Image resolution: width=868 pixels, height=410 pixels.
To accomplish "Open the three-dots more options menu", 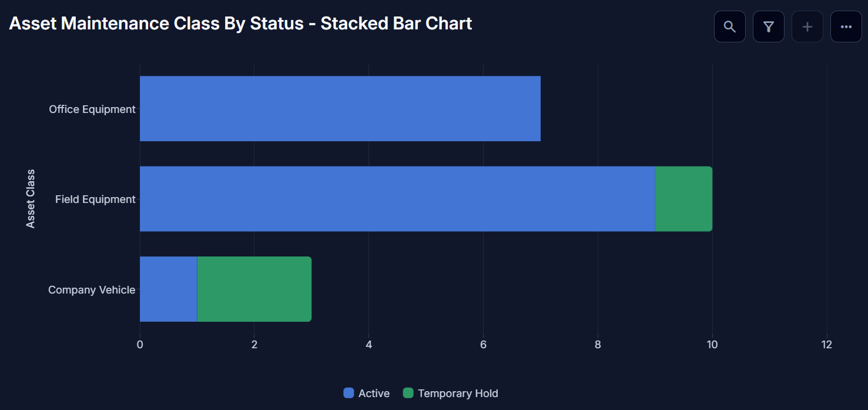I will click(x=846, y=26).
